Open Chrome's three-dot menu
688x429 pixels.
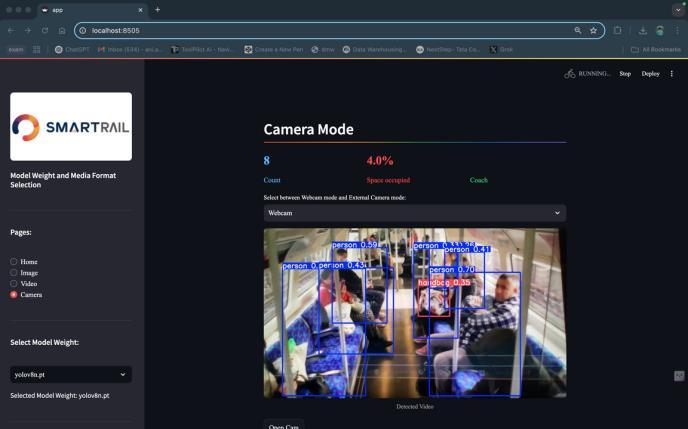pos(677,30)
